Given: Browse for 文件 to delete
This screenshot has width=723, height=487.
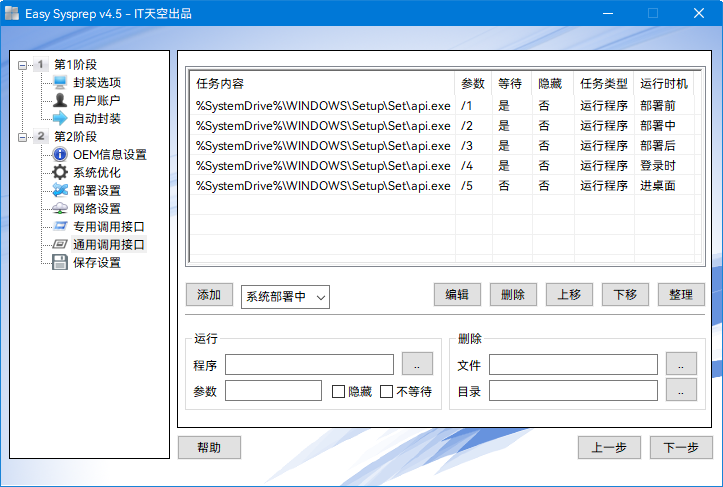Looking at the screenshot, I should coord(681,364).
